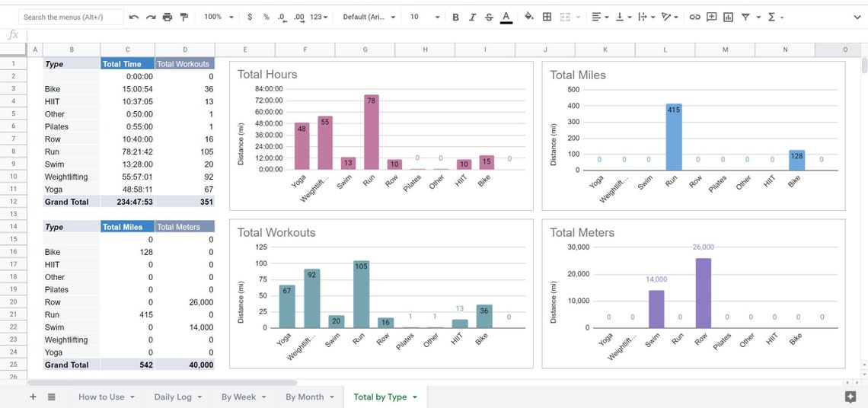Undo the last action
This screenshot has width=868, height=408.
[134, 18]
